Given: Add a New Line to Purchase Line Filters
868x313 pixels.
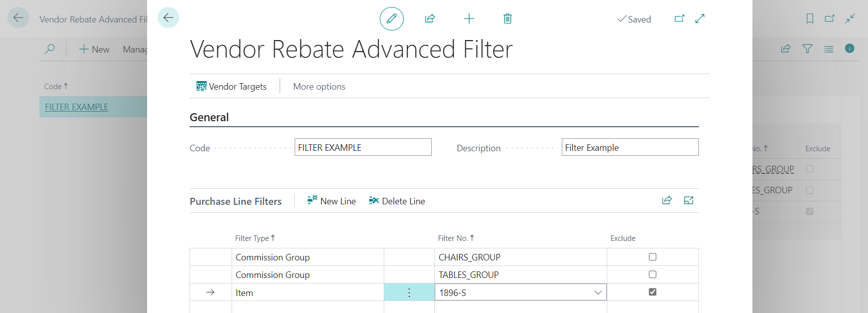Looking at the screenshot, I should [x=331, y=201].
